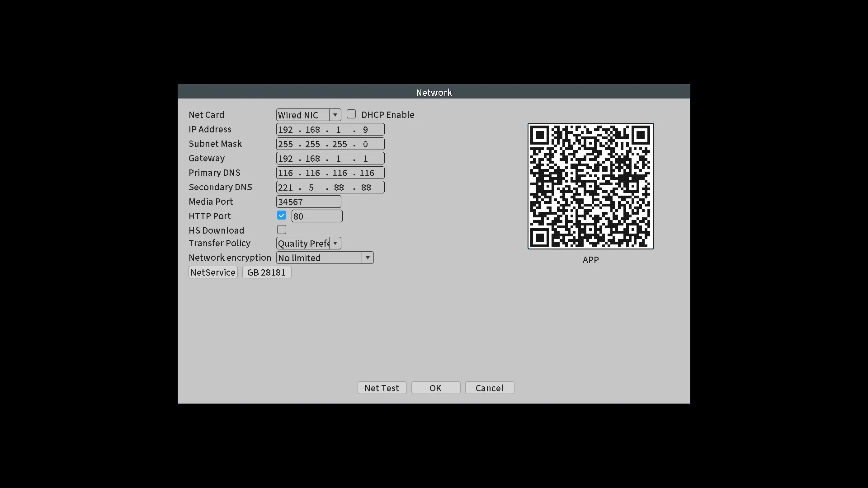Image resolution: width=868 pixels, height=488 pixels.
Task: Focus the HTTP Port number field
Action: point(316,216)
